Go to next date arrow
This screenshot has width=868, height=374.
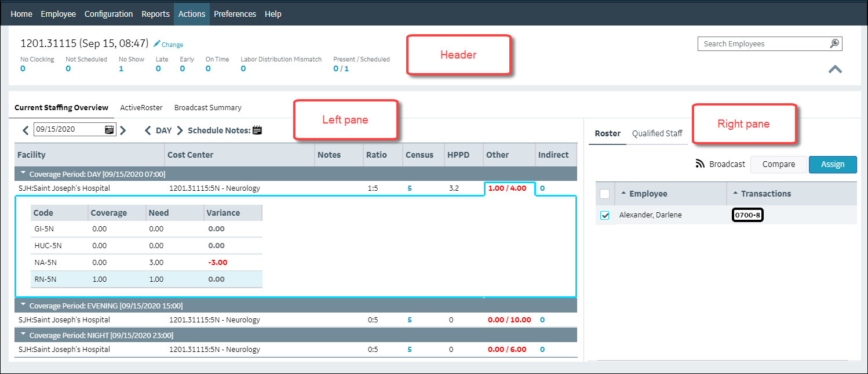(123, 130)
